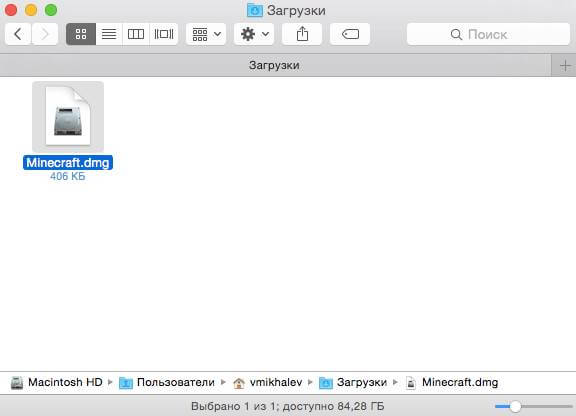Click Пользователи folder in path bar

point(167,382)
